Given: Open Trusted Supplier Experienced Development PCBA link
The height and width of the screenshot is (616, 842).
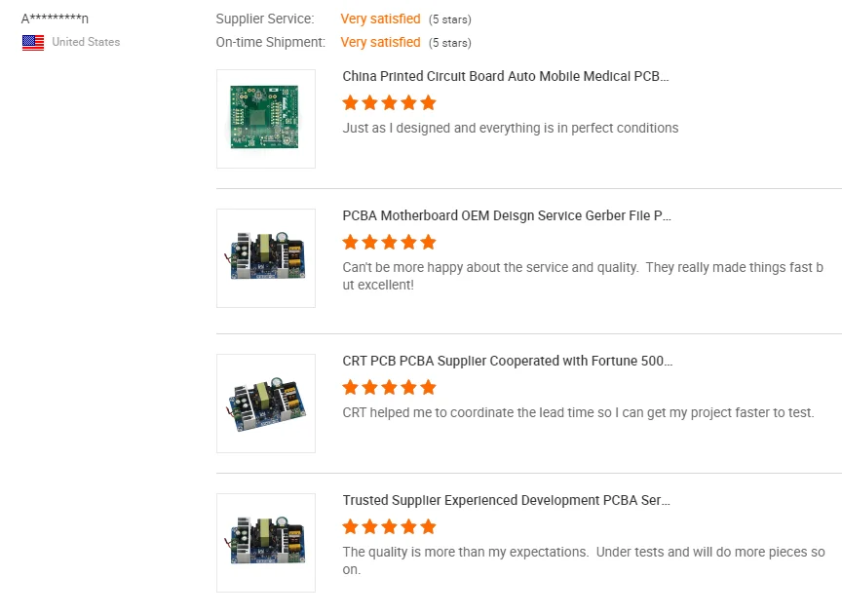Looking at the screenshot, I should [x=506, y=500].
